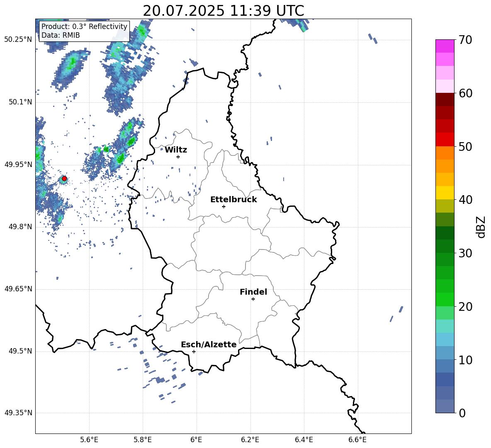Click the 6°E longitude label
The width and height of the screenshot is (491, 448).
click(x=196, y=440)
